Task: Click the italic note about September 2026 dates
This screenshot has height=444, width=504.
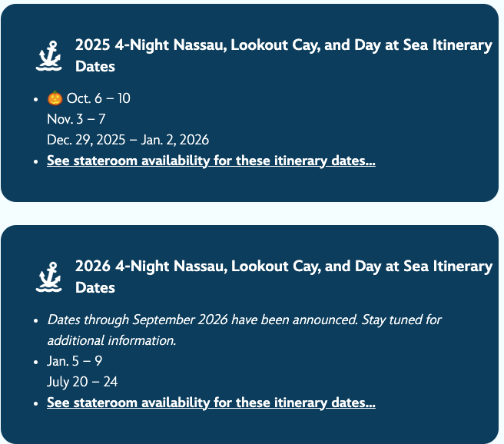Action: 244,330
